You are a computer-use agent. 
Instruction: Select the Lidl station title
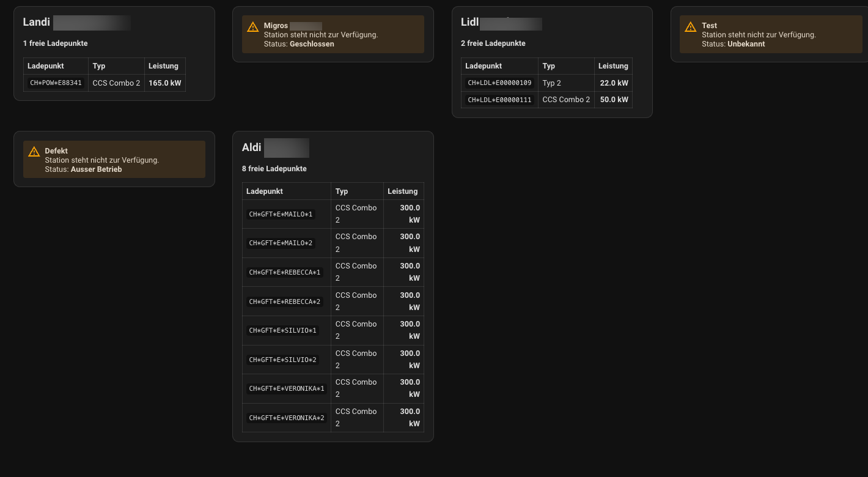coord(469,22)
